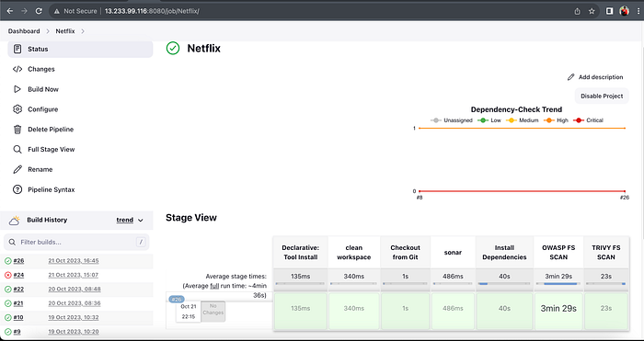The image size is (644, 341).
Task: Select Build Now in sidebar
Action: tap(80, 89)
